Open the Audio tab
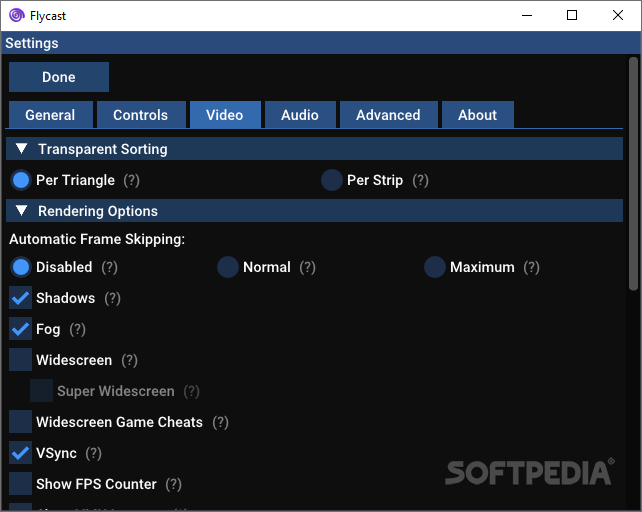This screenshot has width=642, height=512. click(x=300, y=115)
